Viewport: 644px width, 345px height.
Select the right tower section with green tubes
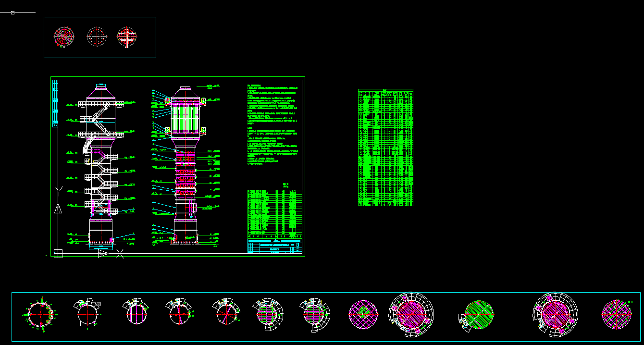tap(186, 166)
